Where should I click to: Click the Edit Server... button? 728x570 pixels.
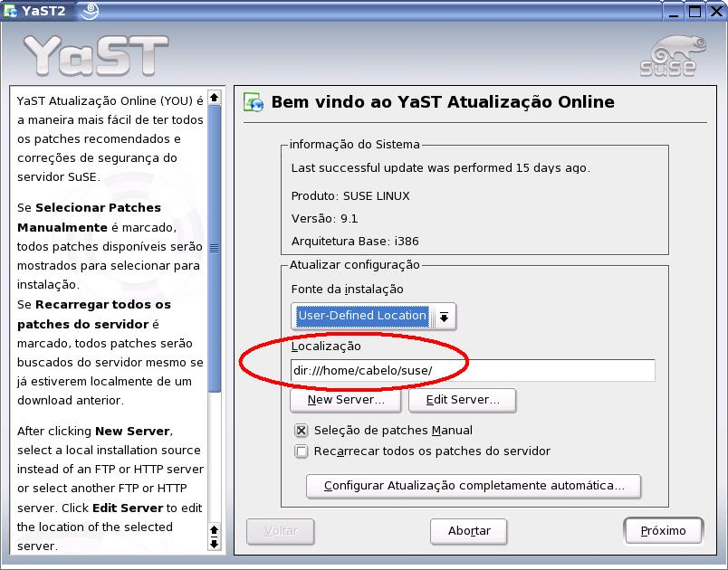462,400
